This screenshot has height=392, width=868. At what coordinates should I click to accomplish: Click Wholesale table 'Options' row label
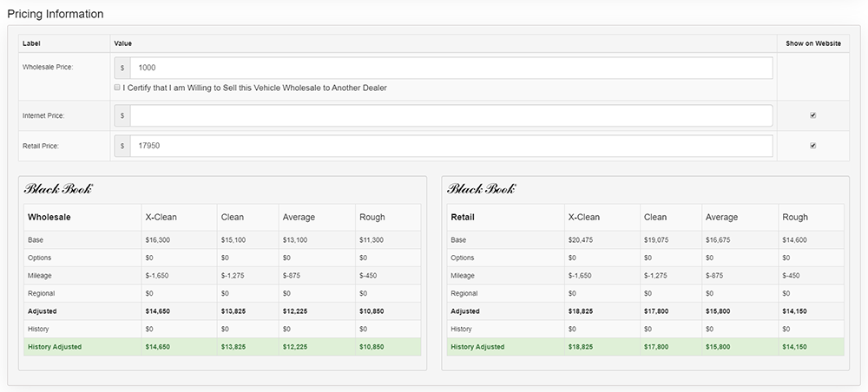click(39, 258)
